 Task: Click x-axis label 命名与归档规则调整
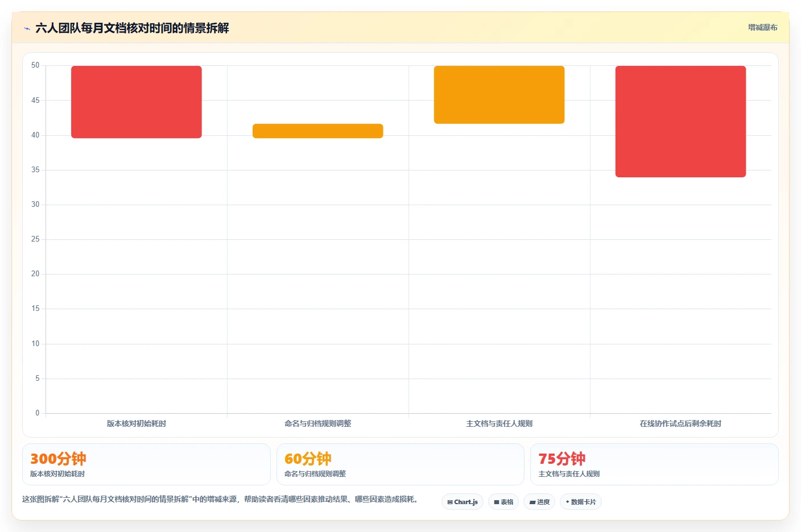pyautogui.click(x=318, y=423)
